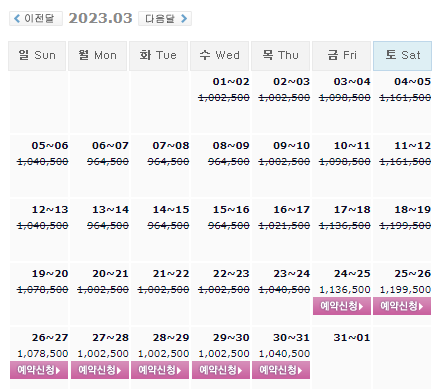
Task: Click the 06~07 date label
Action: (110, 146)
